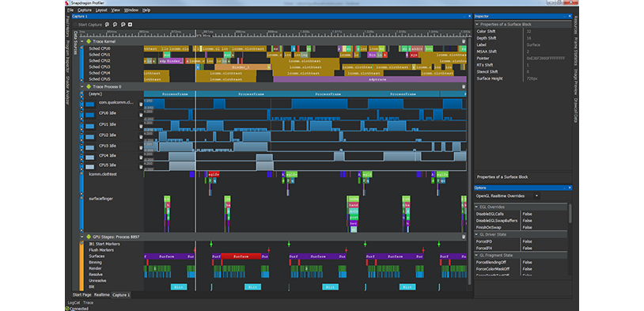Delete GPU Stages group via trash icon
Viewport: 644px width, 311px height.
464,237
